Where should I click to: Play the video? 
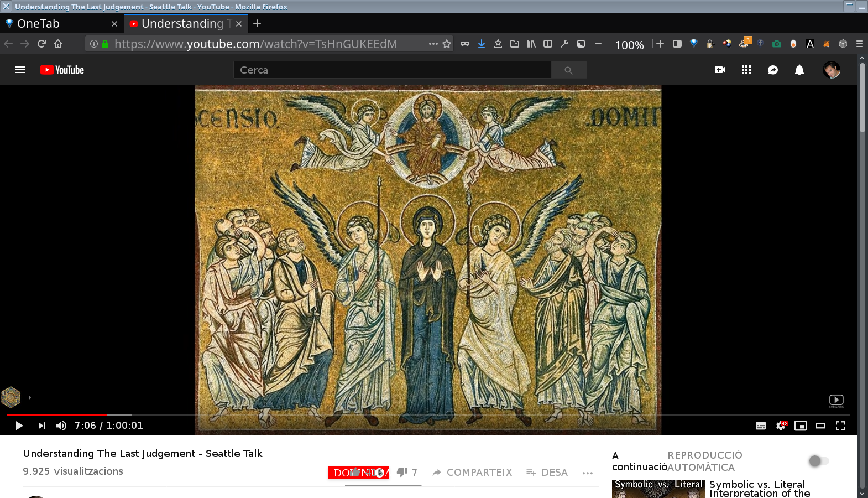point(19,426)
